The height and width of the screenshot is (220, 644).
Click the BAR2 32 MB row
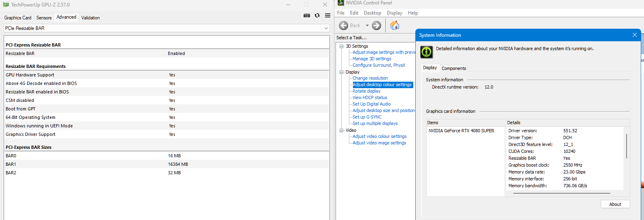pyautogui.click(x=166, y=173)
